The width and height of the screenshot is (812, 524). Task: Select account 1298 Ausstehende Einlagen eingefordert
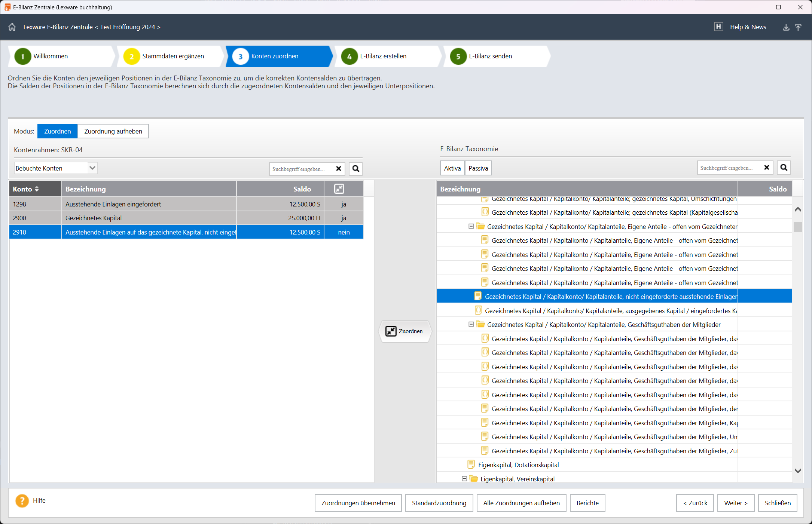pos(186,204)
